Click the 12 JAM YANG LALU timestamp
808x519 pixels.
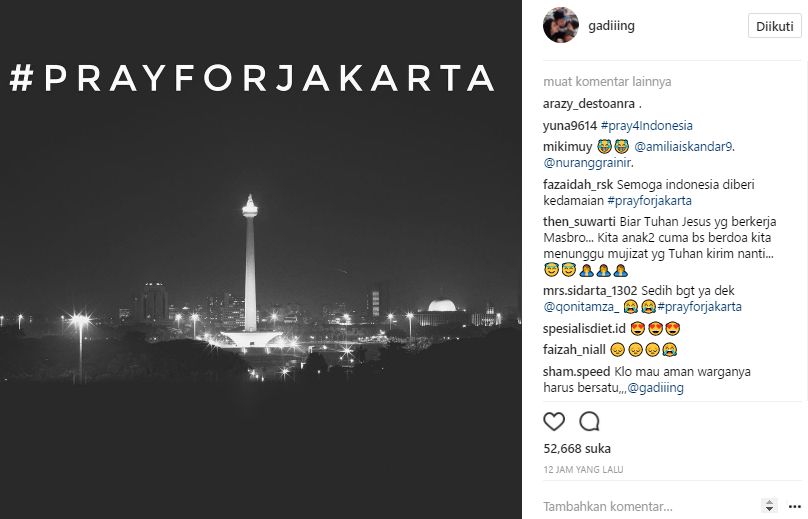[583, 470]
